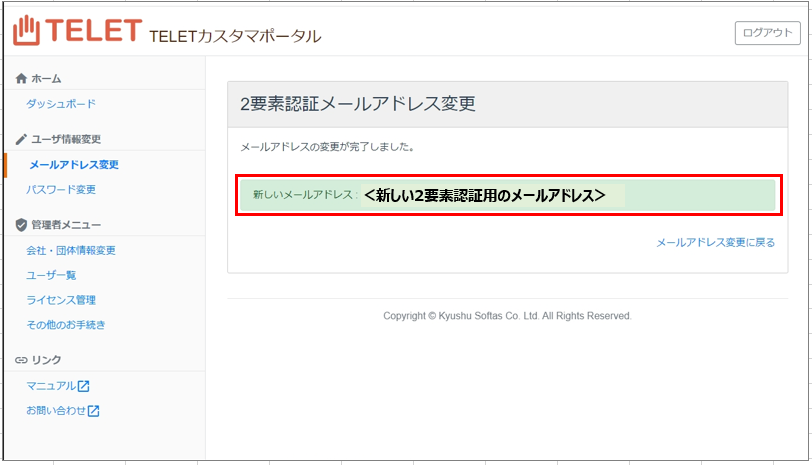This screenshot has width=812, height=465.
Task: Click the shield icon beside 管理者メニュー
Action: [x=21, y=225]
